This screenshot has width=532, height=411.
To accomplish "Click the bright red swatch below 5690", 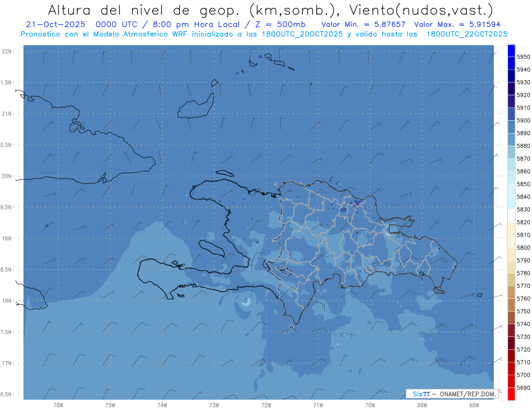I will click(511, 394).
